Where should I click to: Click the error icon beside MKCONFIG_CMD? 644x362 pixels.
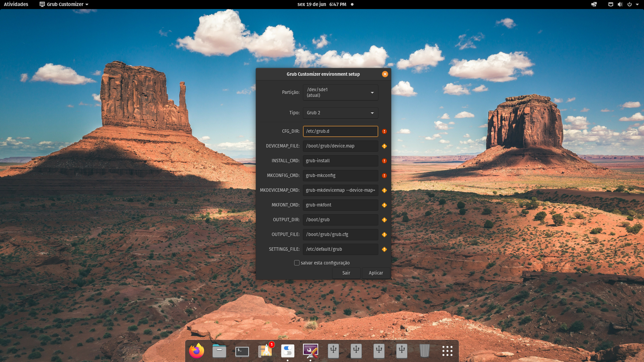tap(384, 176)
